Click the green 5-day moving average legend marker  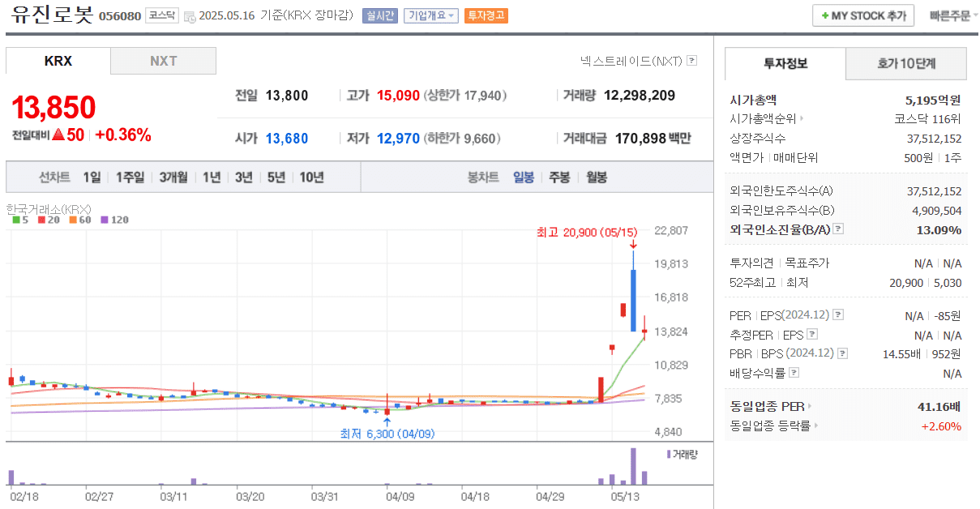(15, 220)
